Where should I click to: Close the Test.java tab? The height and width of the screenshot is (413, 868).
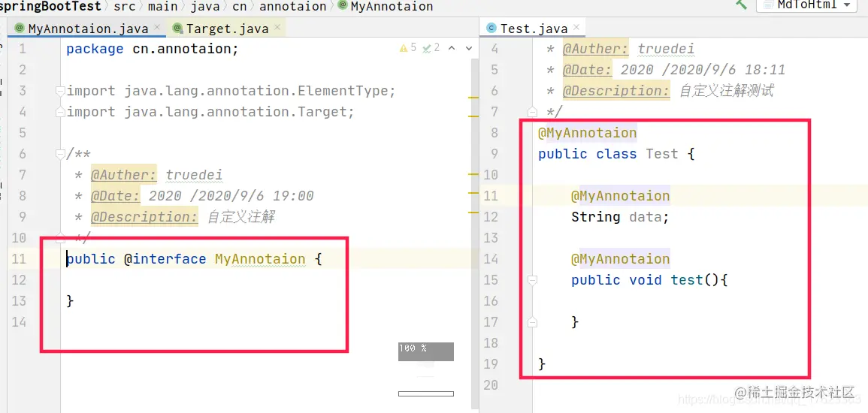tap(577, 27)
